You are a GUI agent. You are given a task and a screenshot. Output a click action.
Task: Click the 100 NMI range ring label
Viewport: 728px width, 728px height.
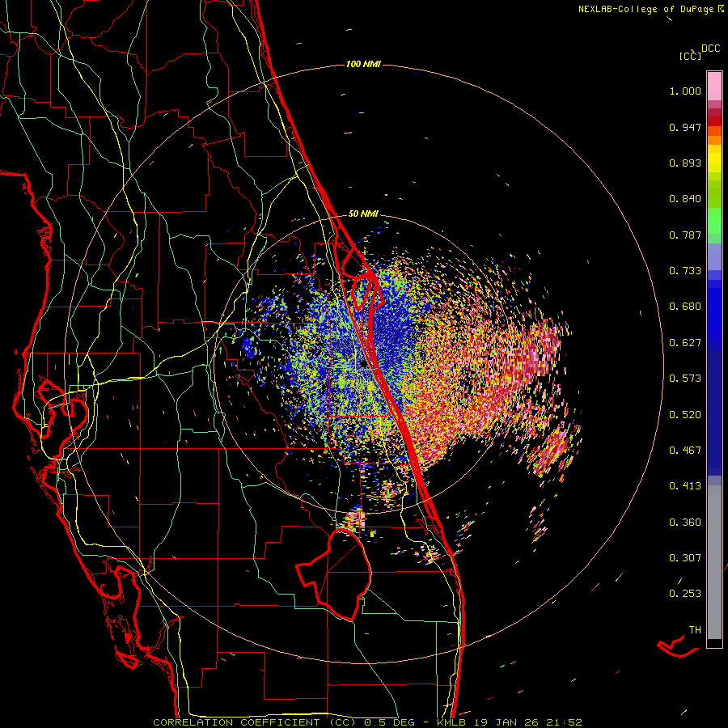[x=363, y=64]
